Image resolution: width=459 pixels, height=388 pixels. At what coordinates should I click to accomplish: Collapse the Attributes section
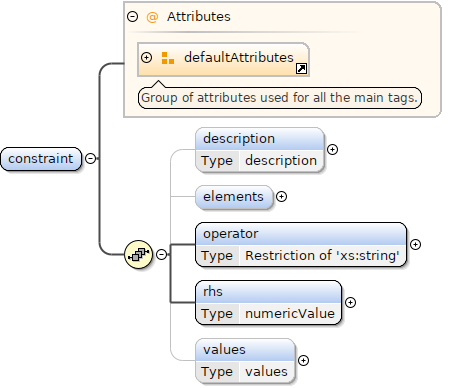(133, 16)
